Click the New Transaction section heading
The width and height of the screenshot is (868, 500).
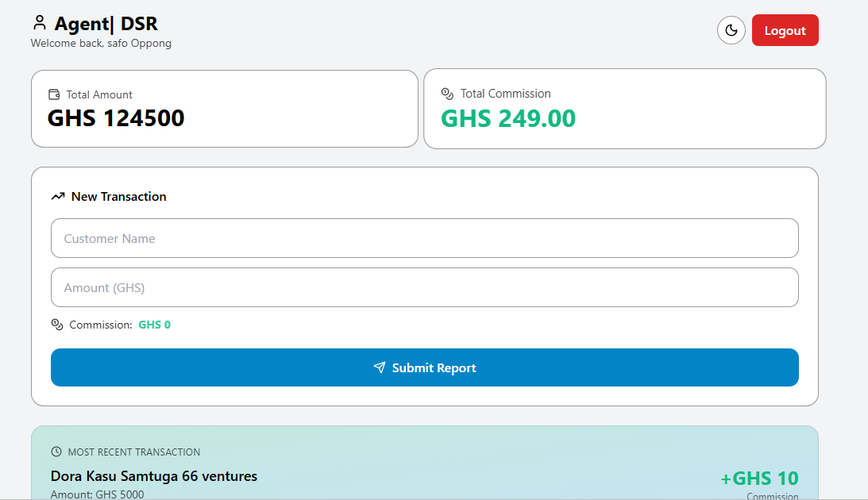pos(118,197)
